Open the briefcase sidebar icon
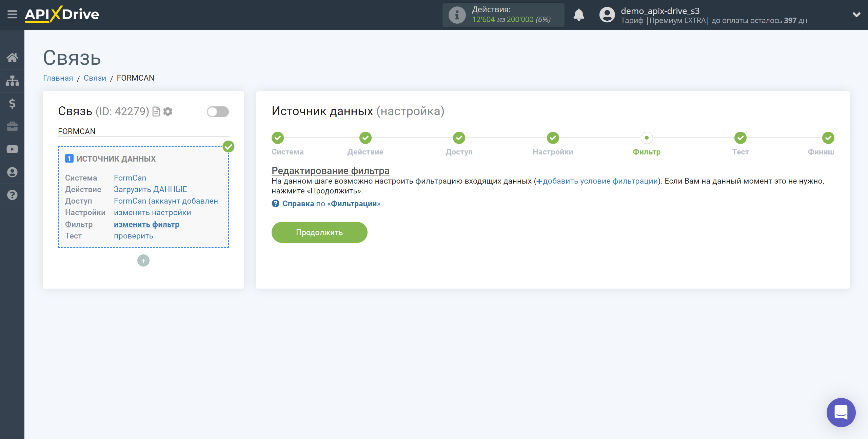Image resolution: width=868 pixels, height=439 pixels. pyautogui.click(x=12, y=126)
